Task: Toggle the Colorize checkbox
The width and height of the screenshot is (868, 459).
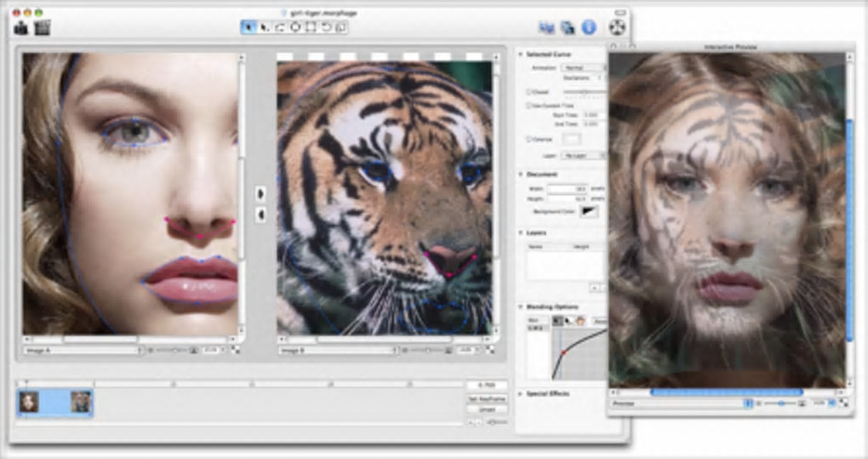Action: [528, 140]
